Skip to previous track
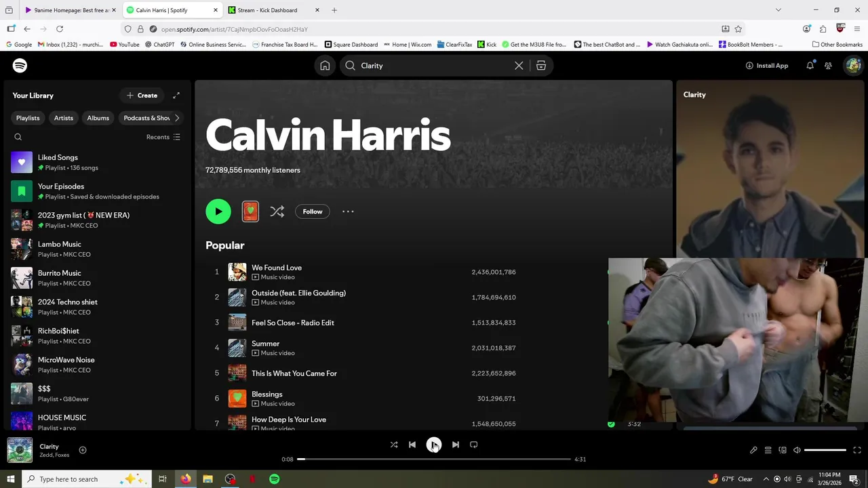868x488 pixels. pos(412,445)
